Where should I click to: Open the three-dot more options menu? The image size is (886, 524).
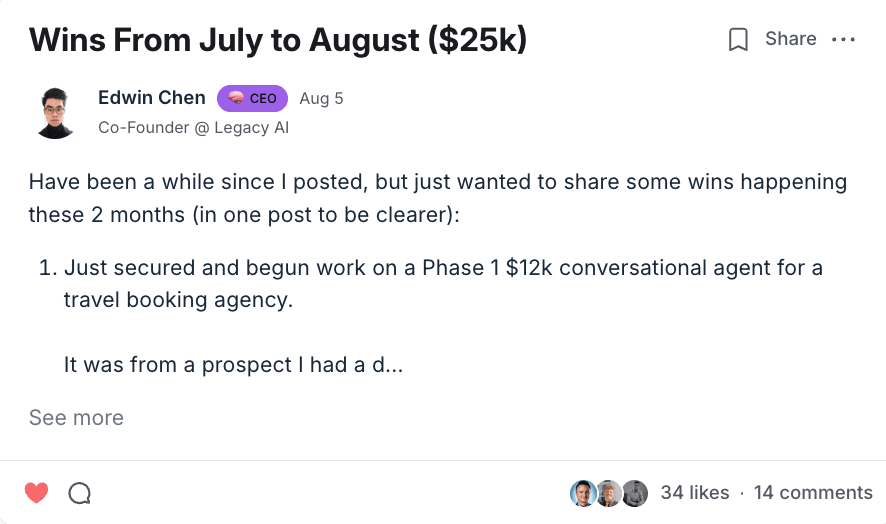(x=844, y=40)
